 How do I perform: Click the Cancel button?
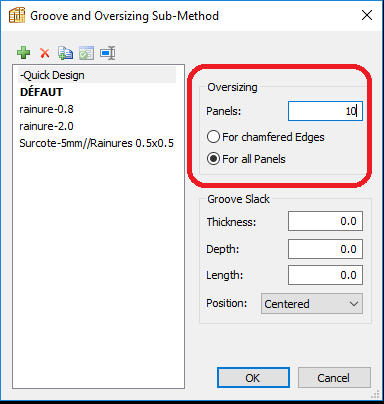334,378
